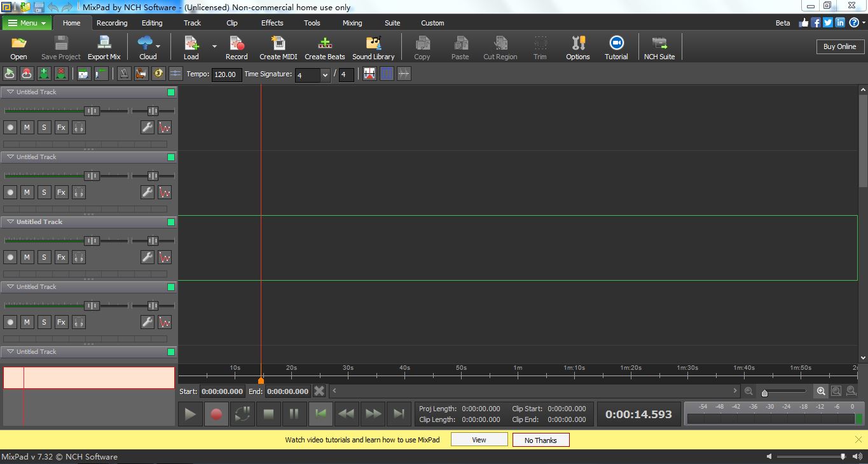
Task: Dismiss the tutorial banner with No Thanks
Action: click(541, 440)
